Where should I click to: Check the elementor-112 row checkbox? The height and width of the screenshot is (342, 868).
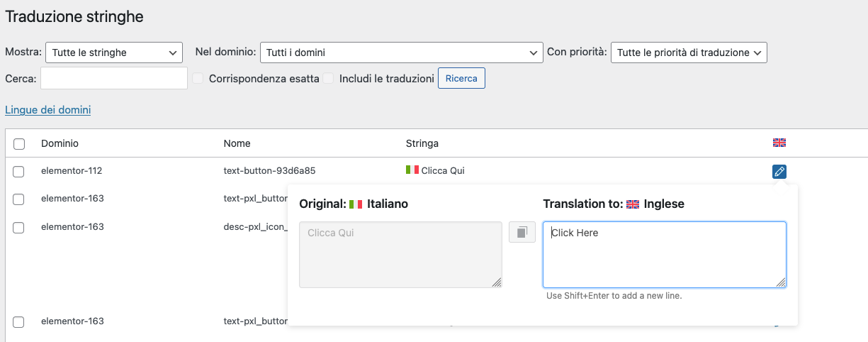point(19,171)
